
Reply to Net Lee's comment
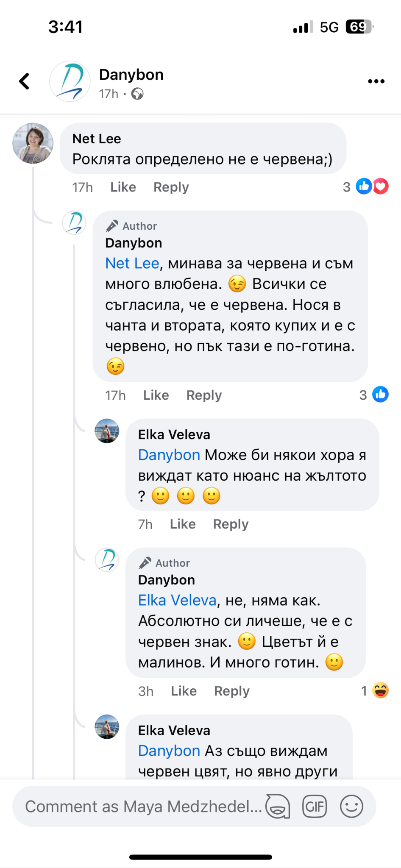(x=171, y=187)
